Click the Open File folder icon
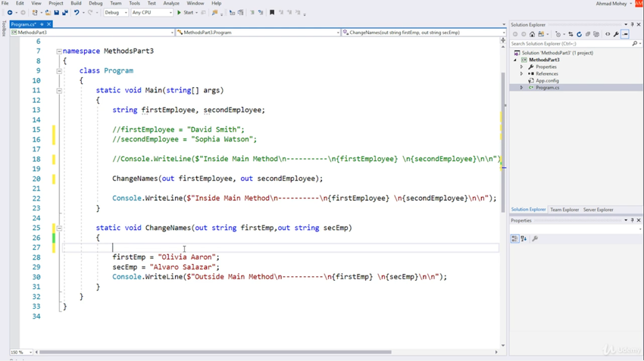The image size is (644, 361). click(x=48, y=13)
